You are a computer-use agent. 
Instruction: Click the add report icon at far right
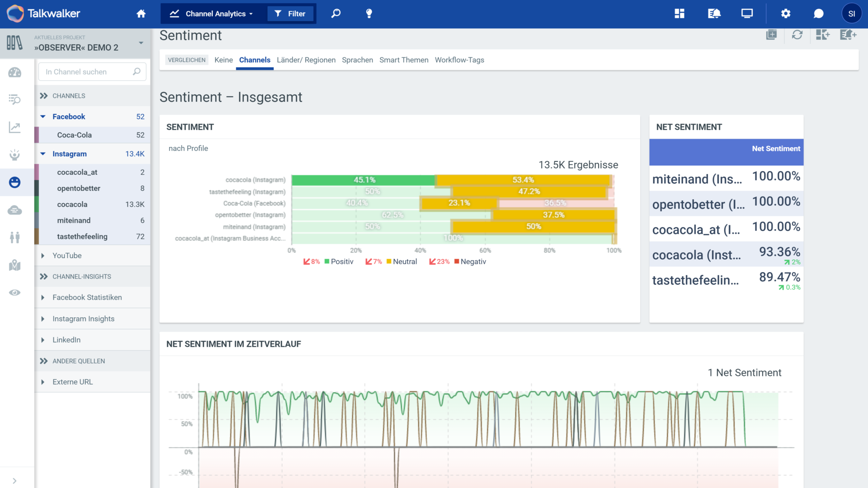click(x=848, y=35)
